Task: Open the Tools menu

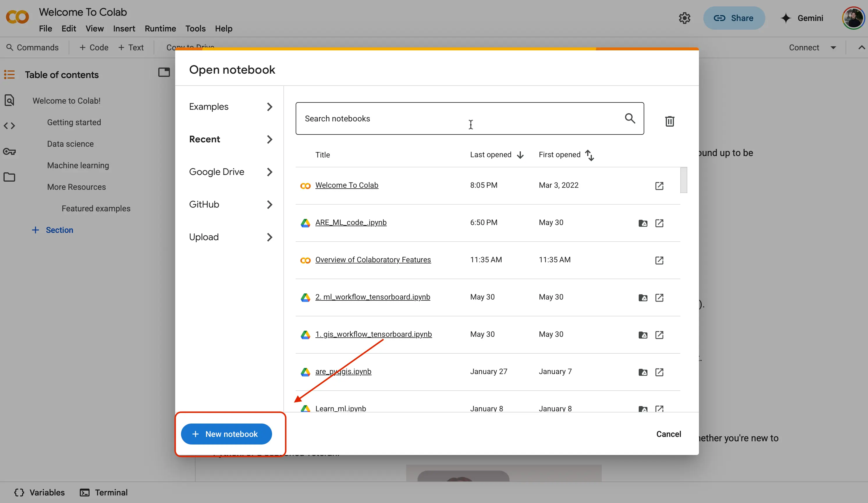Action: point(195,29)
